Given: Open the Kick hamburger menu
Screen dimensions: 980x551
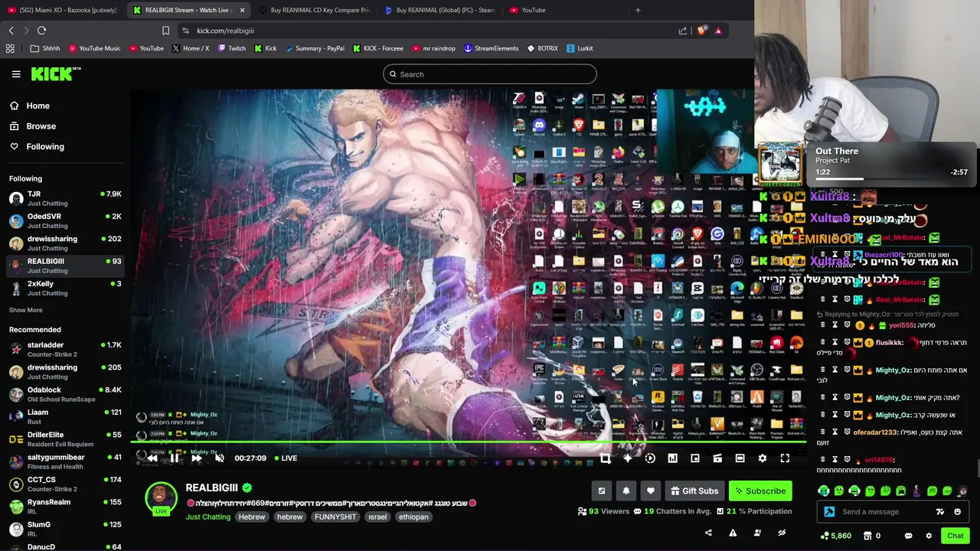Looking at the screenshot, I should coord(16,74).
